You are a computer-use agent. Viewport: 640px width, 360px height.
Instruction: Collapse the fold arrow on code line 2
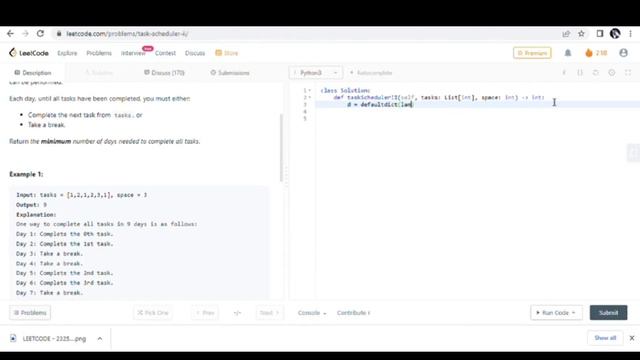[x=310, y=98]
